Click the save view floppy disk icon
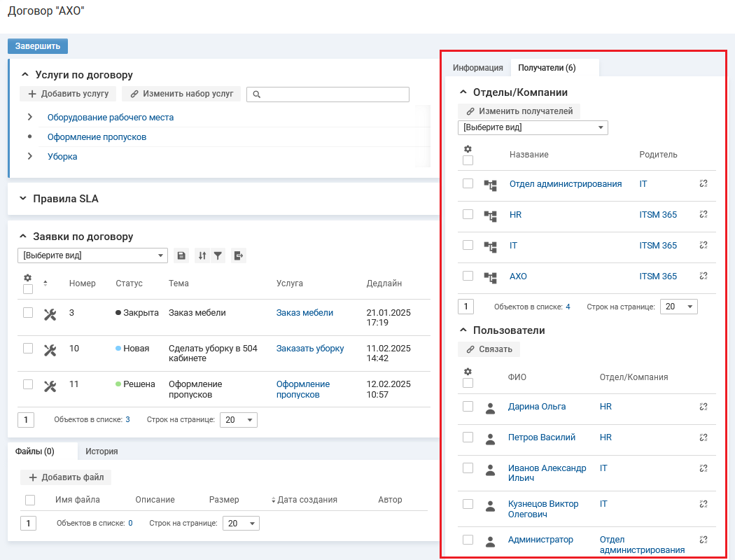Image resolution: width=735 pixels, height=560 pixels. click(x=181, y=256)
